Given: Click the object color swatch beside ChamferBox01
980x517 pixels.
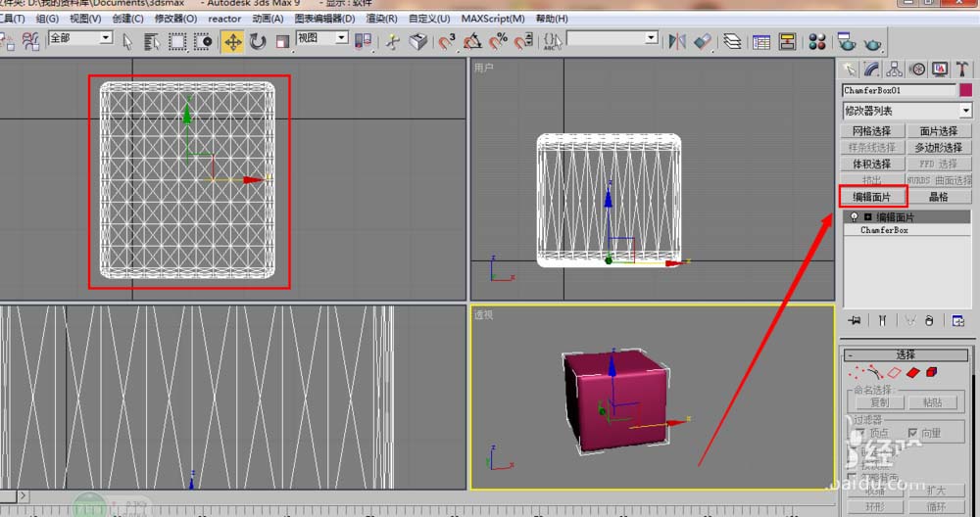Looking at the screenshot, I should 964,90.
